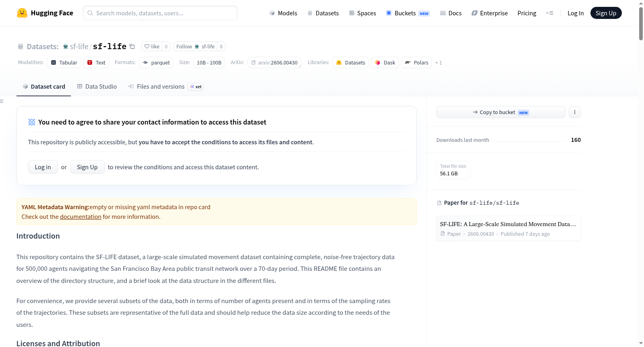Click the downloads count 160
This screenshot has height=347, width=644.
576,140
